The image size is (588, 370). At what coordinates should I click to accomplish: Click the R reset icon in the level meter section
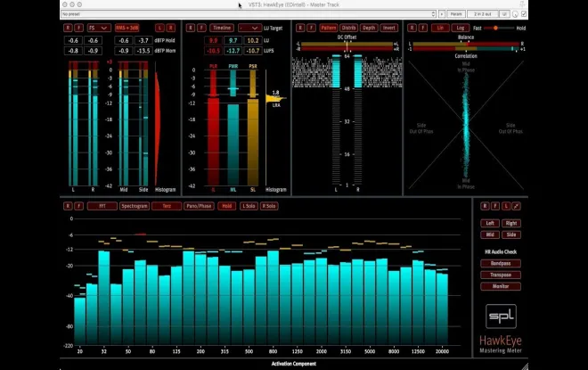click(68, 28)
